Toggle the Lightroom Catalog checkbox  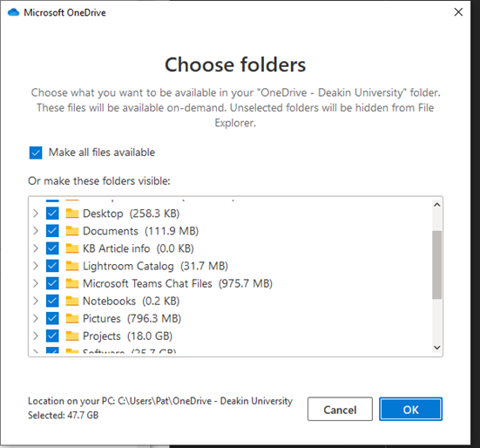pos(52,266)
